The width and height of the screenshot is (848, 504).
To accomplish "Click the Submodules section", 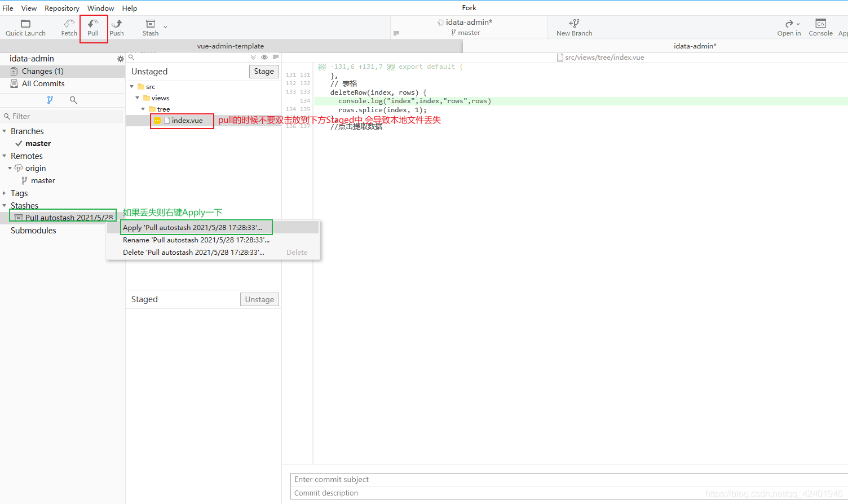I will 33,231.
